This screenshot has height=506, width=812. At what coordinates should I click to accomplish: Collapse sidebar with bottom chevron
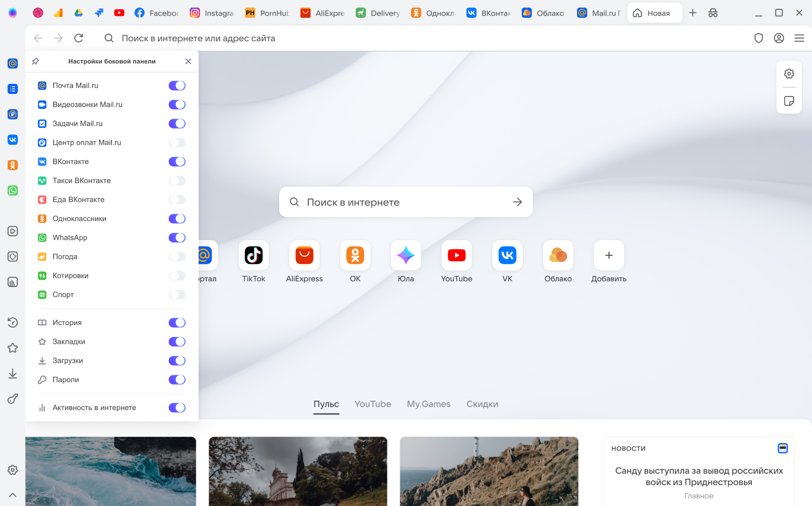point(13,495)
